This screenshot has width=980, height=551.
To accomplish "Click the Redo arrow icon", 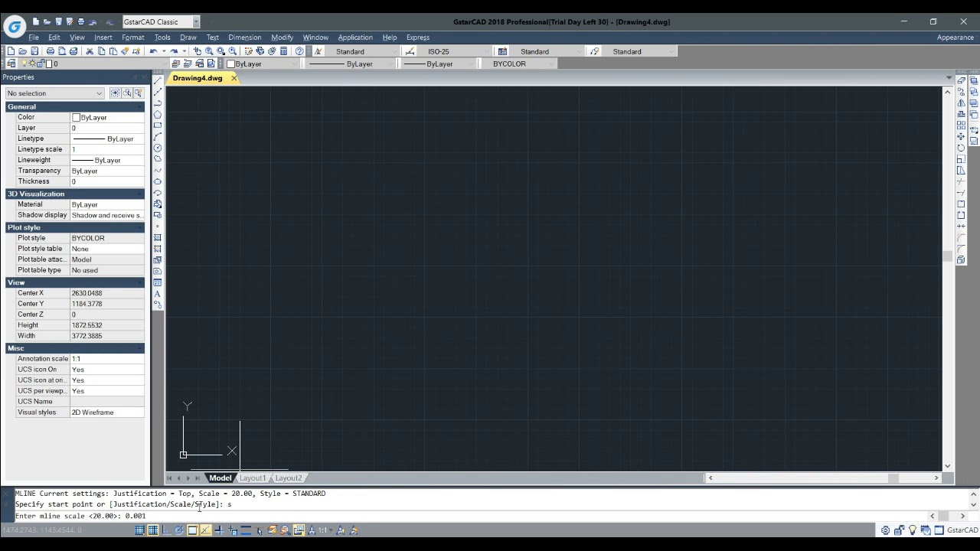I will click(174, 51).
